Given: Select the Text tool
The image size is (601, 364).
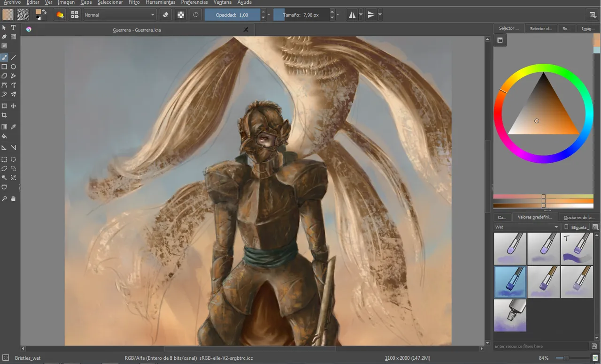Looking at the screenshot, I should [x=14, y=28].
